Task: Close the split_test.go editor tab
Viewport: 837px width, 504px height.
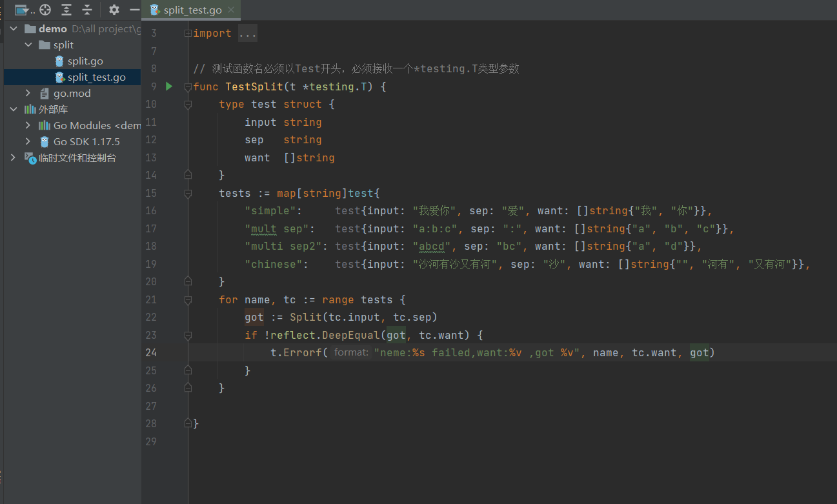Action: (230, 10)
